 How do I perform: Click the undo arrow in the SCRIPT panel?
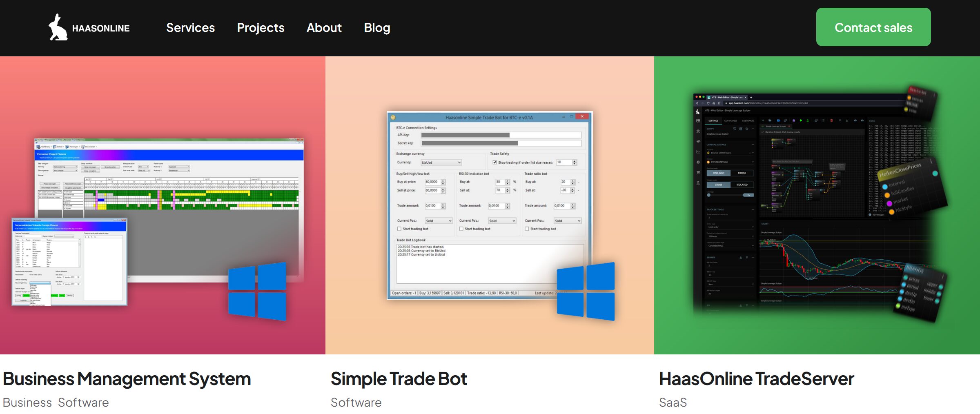tap(735, 129)
